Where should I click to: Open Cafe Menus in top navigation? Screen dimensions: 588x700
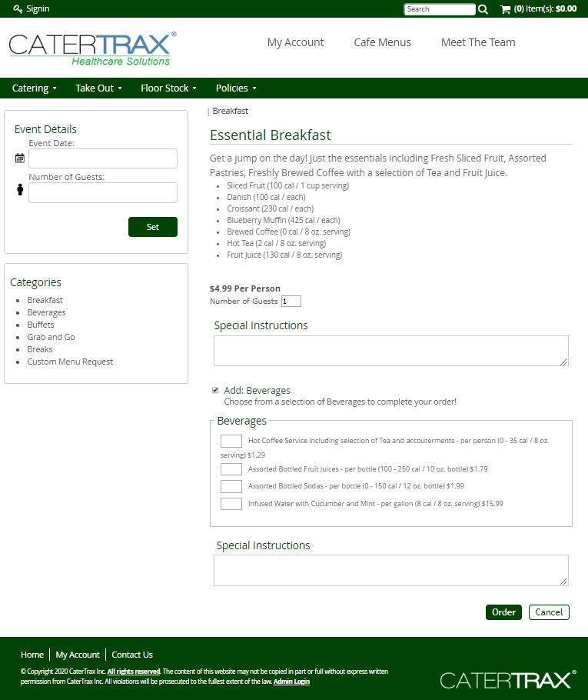382,42
